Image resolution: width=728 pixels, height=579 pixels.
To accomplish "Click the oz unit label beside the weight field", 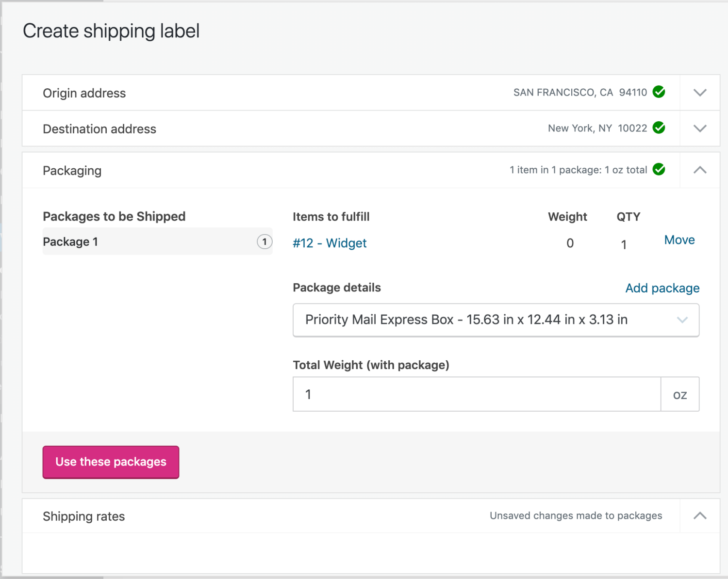I will pyautogui.click(x=679, y=394).
